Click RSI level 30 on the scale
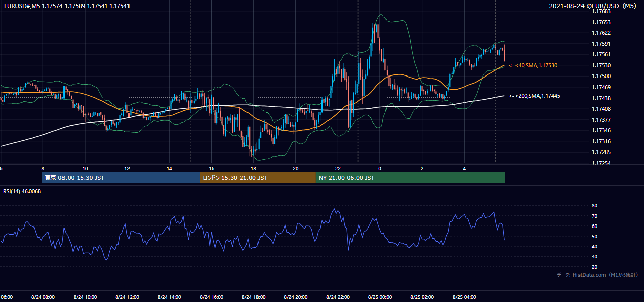644x302 pixels. pyautogui.click(x=595, y=257)
